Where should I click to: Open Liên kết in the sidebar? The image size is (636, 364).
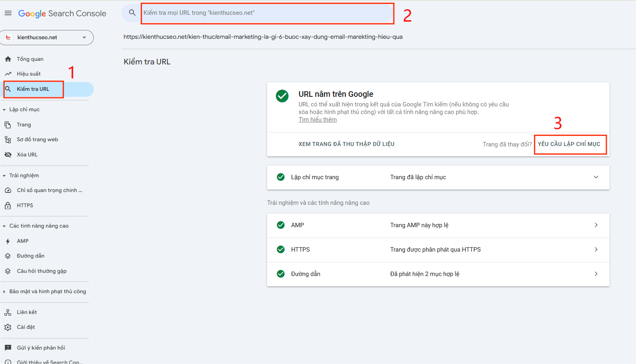click(27, 312)
